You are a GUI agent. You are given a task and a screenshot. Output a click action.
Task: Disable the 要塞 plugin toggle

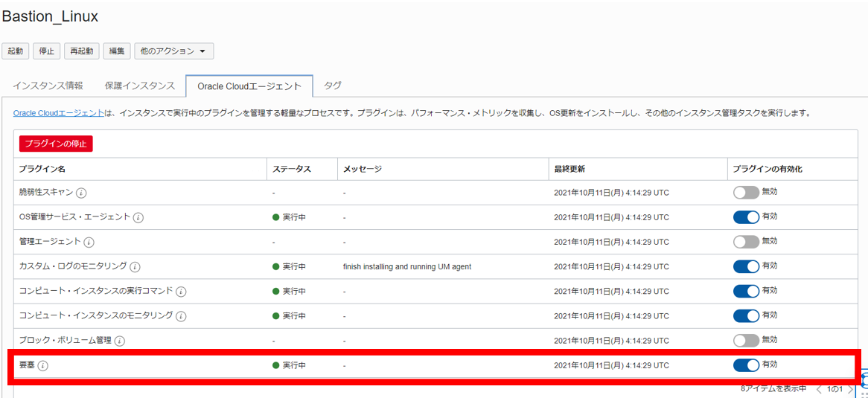(x=746, y=365)
